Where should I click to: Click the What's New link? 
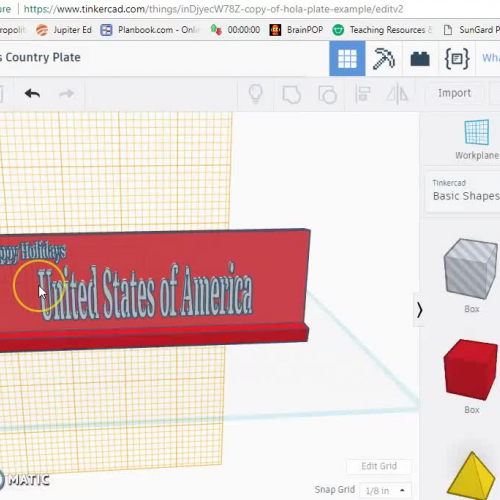[491, 58]
